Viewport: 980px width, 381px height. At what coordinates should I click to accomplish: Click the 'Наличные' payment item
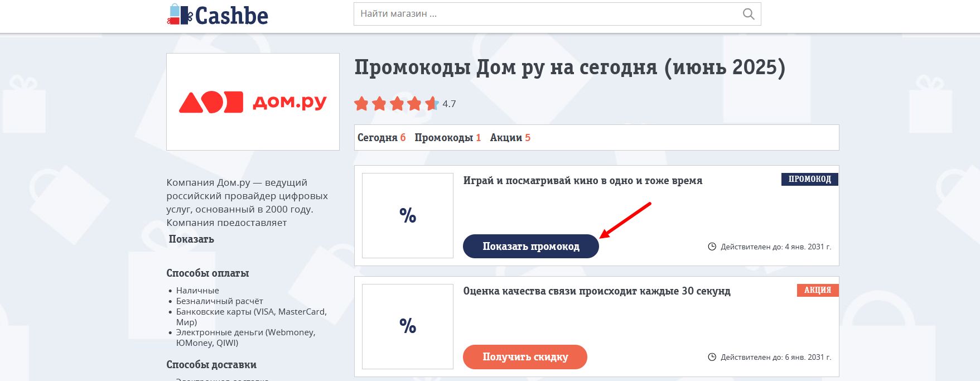pyautogui.click(x=197, y=291)
